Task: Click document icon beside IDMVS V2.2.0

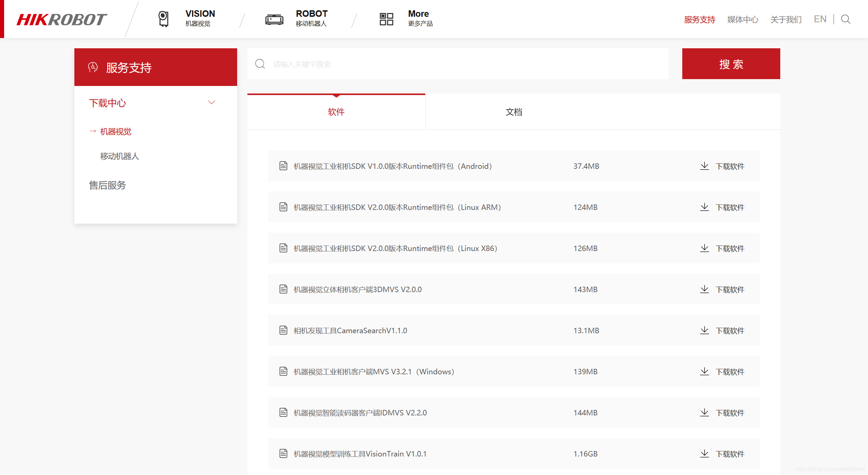Action: coord(283,412)
